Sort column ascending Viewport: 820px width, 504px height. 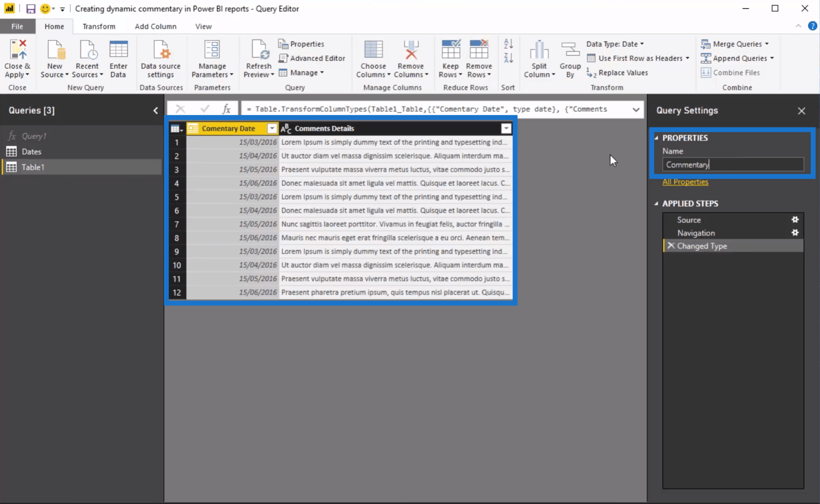tap(508, 44)
